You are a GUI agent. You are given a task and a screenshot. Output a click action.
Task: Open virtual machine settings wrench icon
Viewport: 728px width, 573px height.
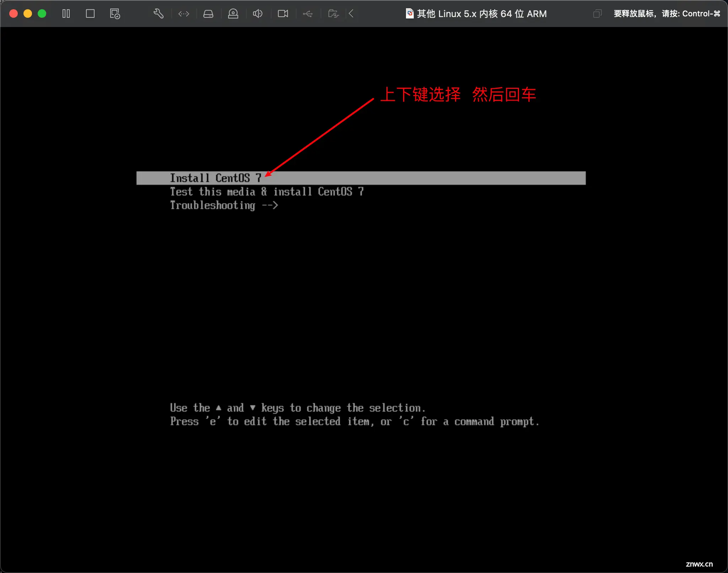pos(159,14)
